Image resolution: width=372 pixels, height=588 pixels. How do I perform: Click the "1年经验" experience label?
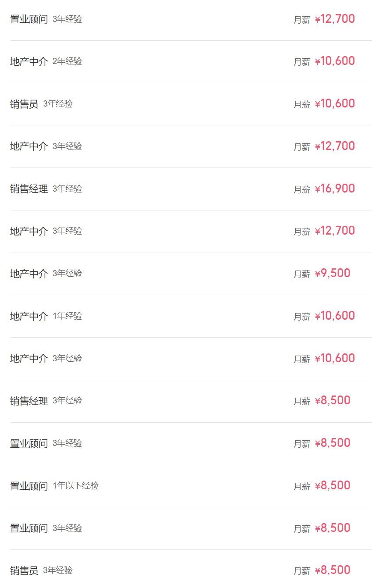(67, 316)
